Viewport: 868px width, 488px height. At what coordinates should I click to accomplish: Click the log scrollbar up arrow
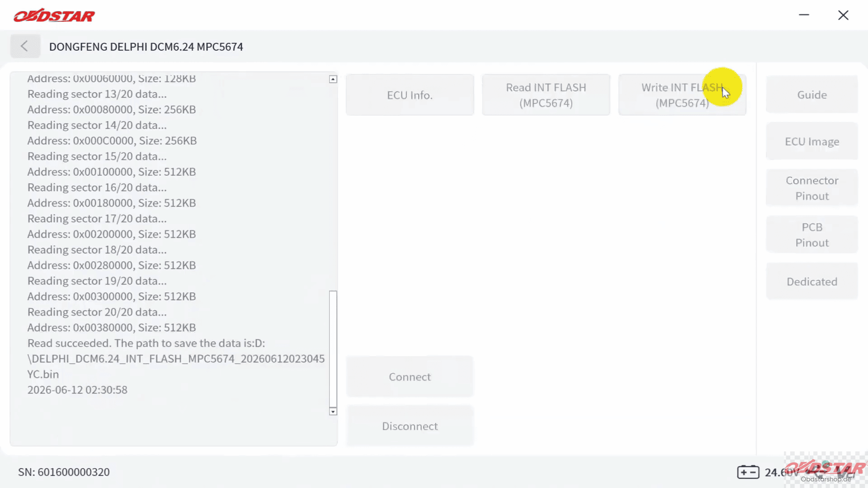point(333,79)
